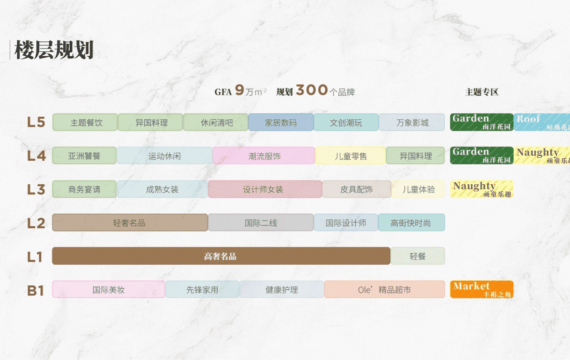This screenshot has width=570, height=360.
Task: Click the Naughty badge on L3
Action: pyautogui.click(x=482, y=189)
